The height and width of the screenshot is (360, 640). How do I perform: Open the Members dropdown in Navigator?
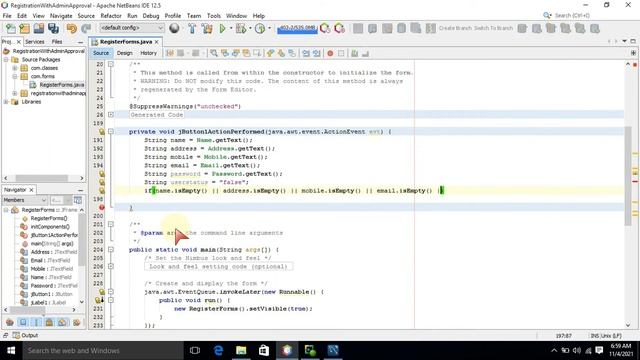coord(24,200)
